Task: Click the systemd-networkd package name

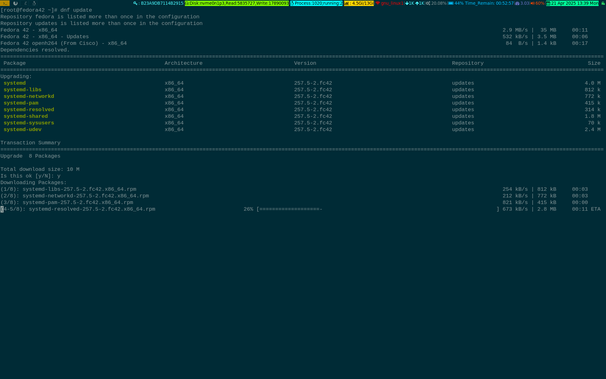Action: click(x=29, y=96)
